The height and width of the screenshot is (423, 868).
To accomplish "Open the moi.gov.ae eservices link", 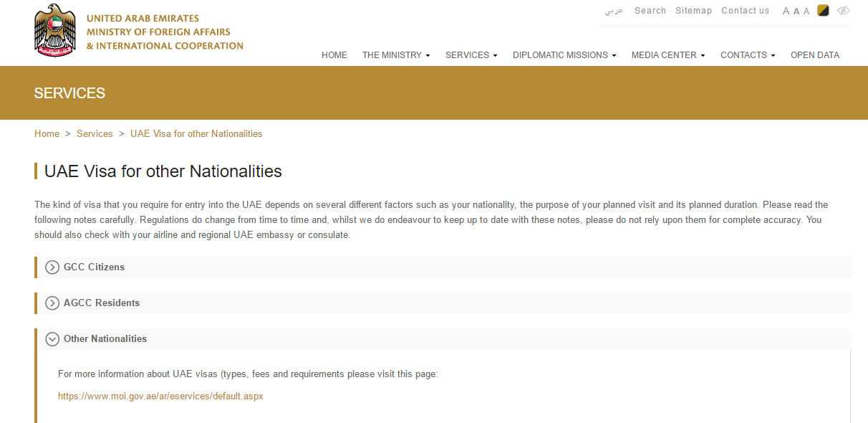I will [160, 396].
